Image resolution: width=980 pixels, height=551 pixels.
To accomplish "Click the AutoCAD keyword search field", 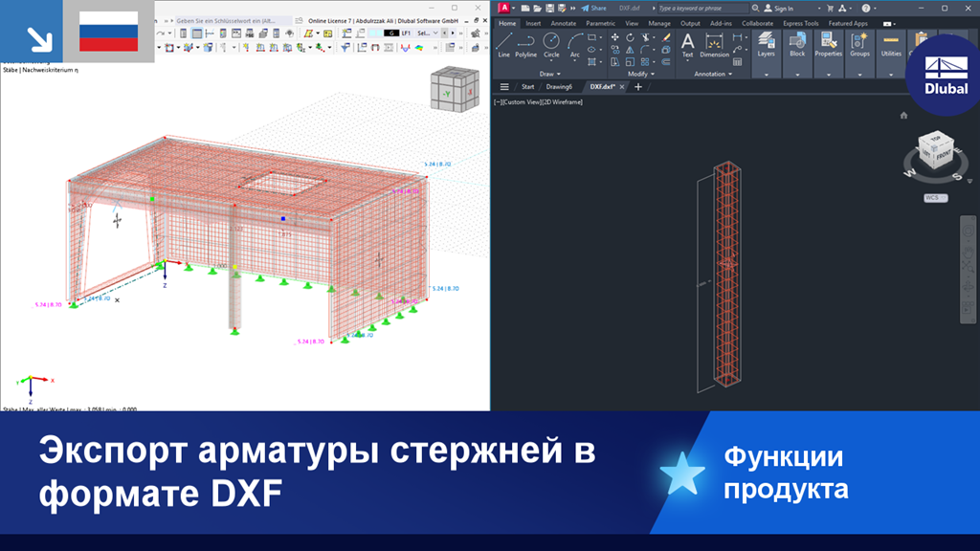I will click(x=703, y=8).
